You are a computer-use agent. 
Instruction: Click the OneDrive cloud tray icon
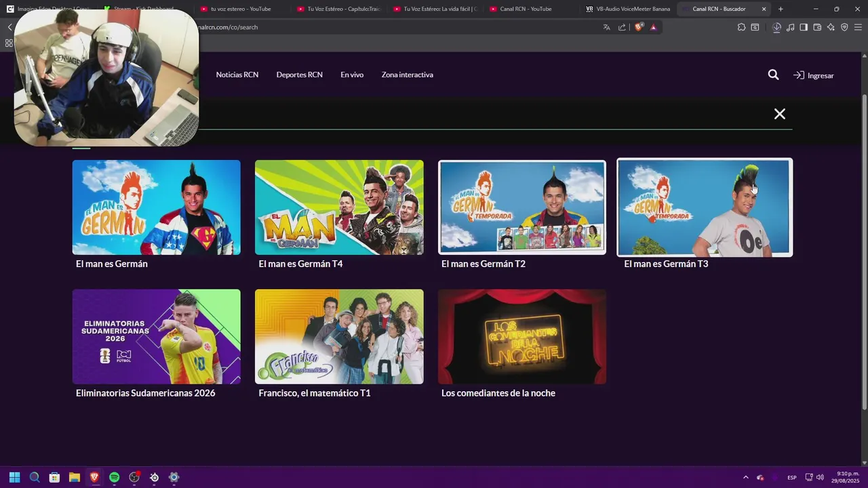click(760, 477)
